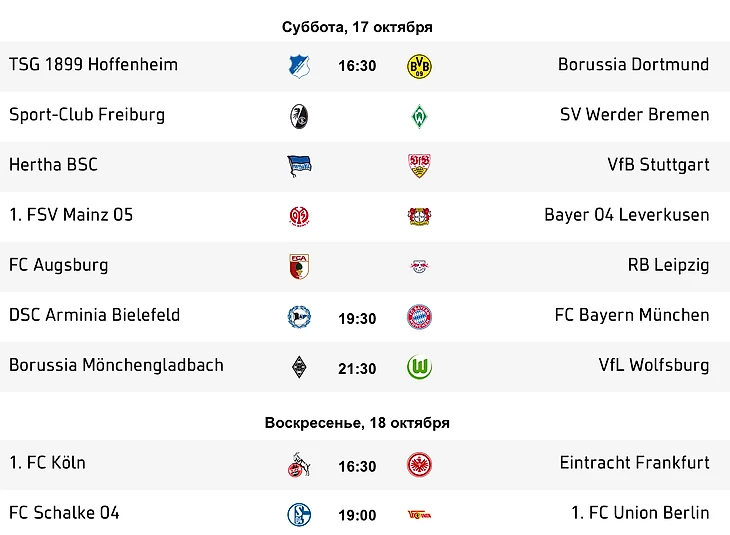The height and width of the screenshot is (535, 730).
Task: Click the Hertha BSC flag logo
Action: pos(299,166)
